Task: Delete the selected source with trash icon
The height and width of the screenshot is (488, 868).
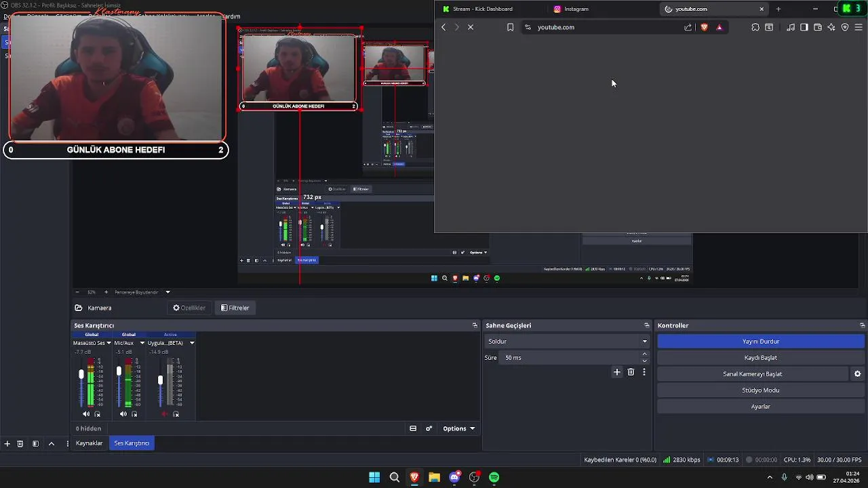Action: click(20, 444)
